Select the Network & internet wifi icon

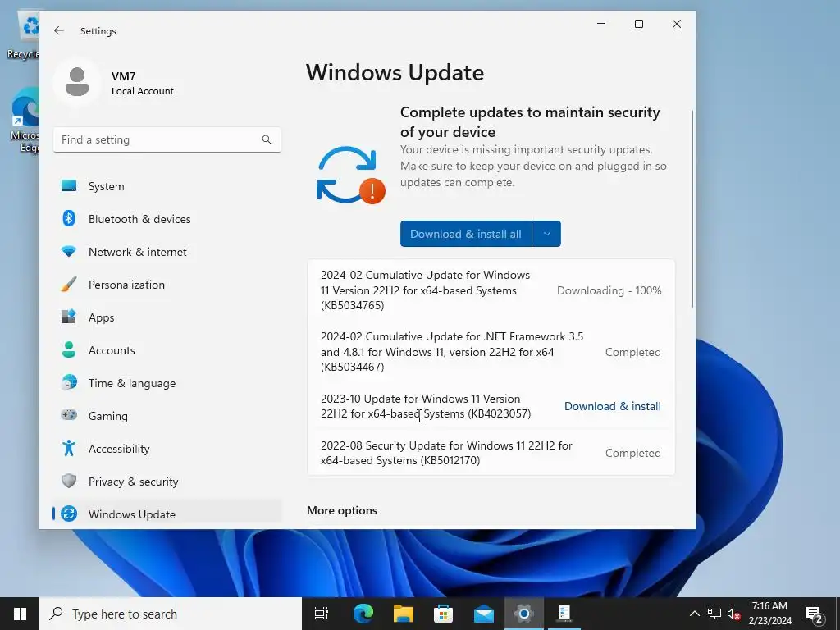(69, 251)
